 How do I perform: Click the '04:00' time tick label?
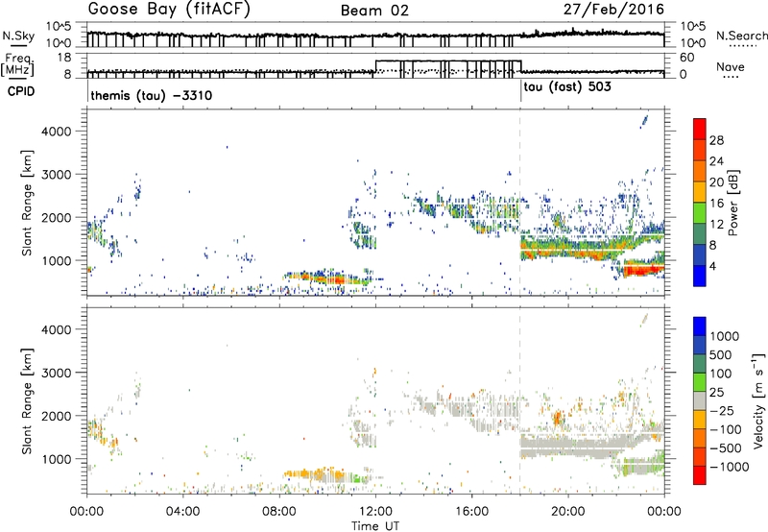tap(183, 512)
